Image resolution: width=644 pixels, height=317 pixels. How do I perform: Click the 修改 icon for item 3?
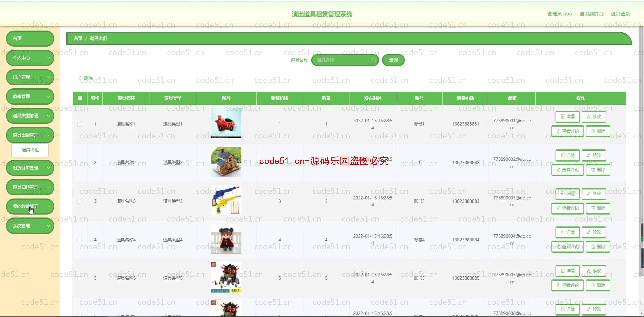(x=594, y=193)
